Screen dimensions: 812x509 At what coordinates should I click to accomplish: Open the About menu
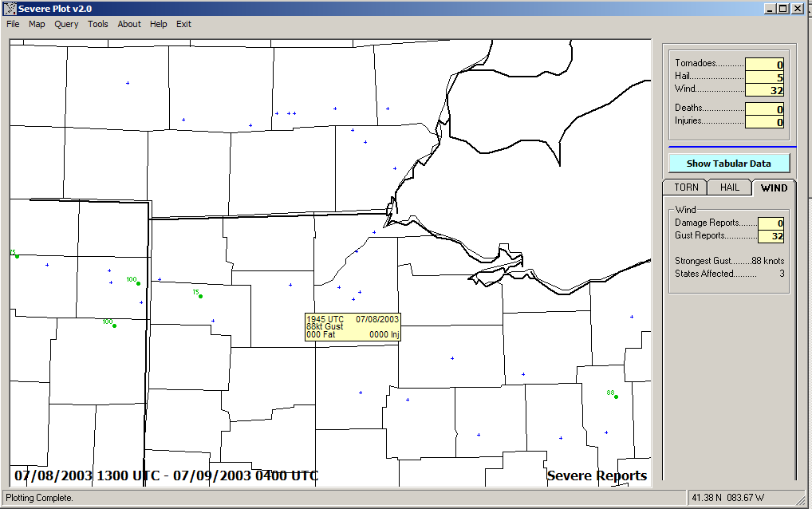[x=129, y=24]
